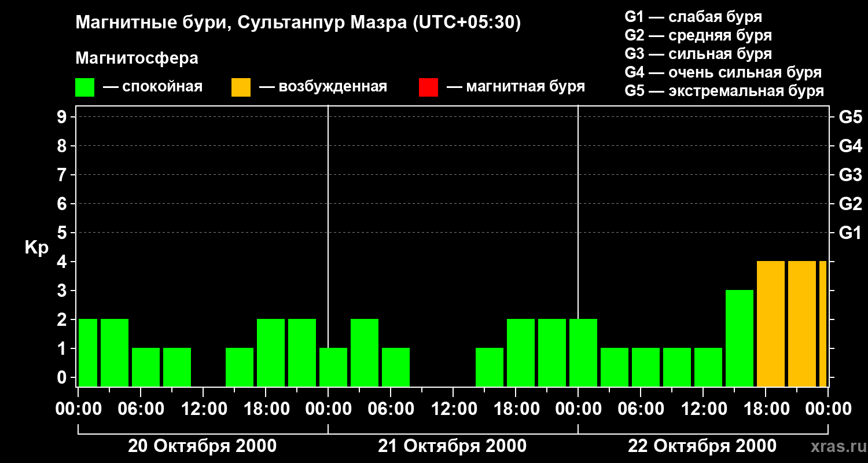868x463 pixels.
Task: Click the narrow last orange bar at chart end
Action: point(822,324)
